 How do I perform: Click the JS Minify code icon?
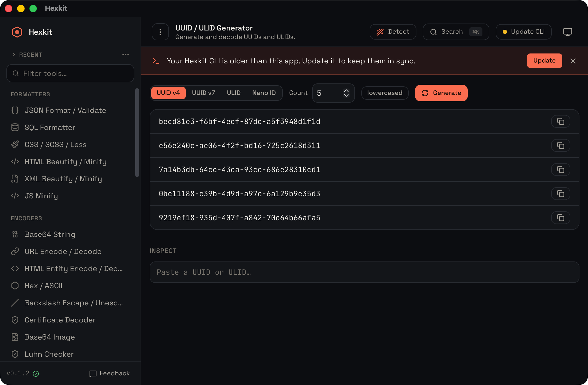(x=15, y=196)
